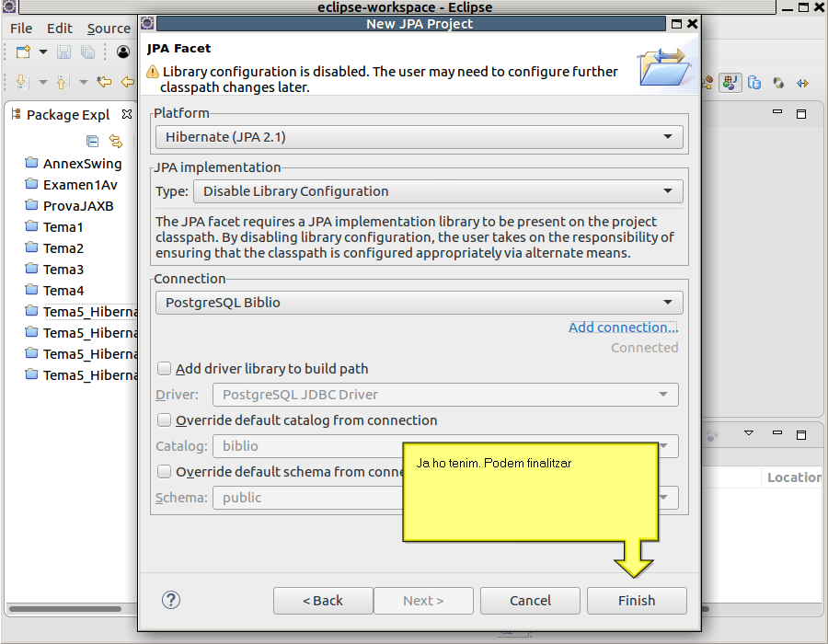828x644 pixels.
Task: Collapse All in Package Explorer
Action: 92,141
